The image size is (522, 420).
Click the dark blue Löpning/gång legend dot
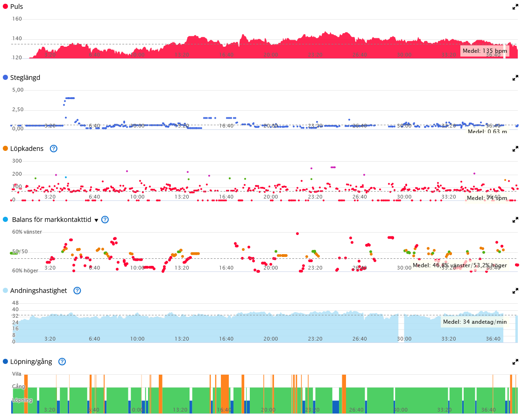5,361
